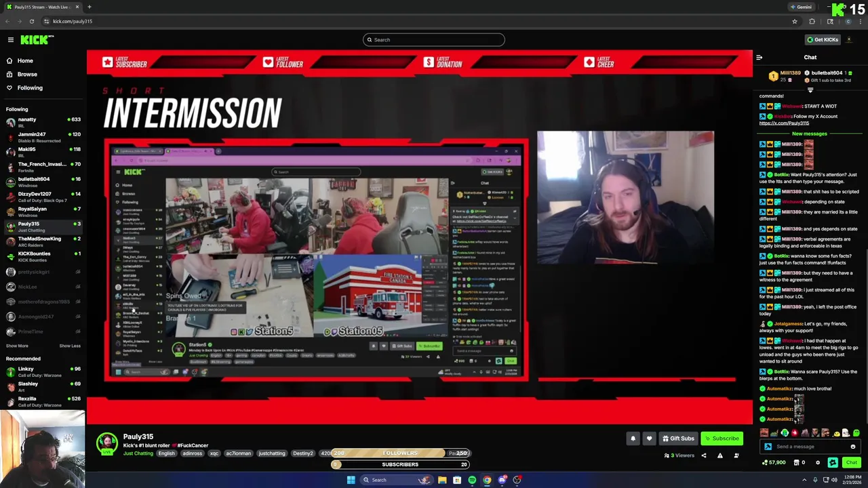Click the share stream icon
Image resolution: width=868 pixels, height=488 pixels.
pos(703,455)
